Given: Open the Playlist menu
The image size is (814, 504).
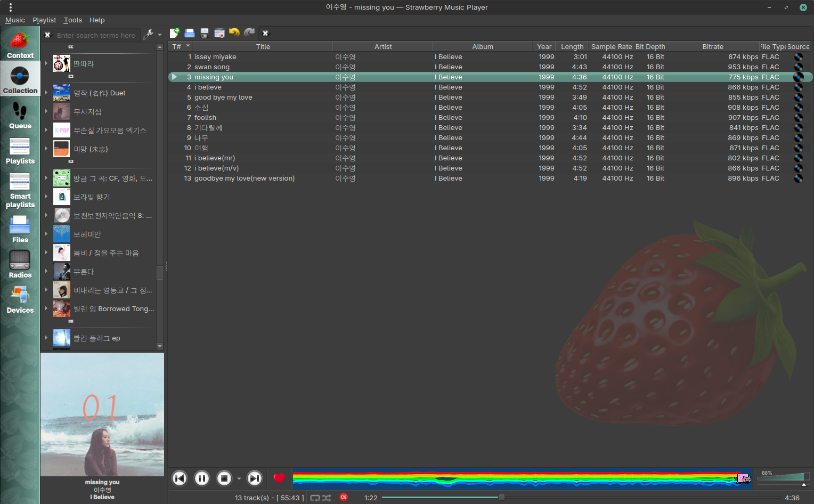Looking at the screenshot, I should tap(44, 20).
